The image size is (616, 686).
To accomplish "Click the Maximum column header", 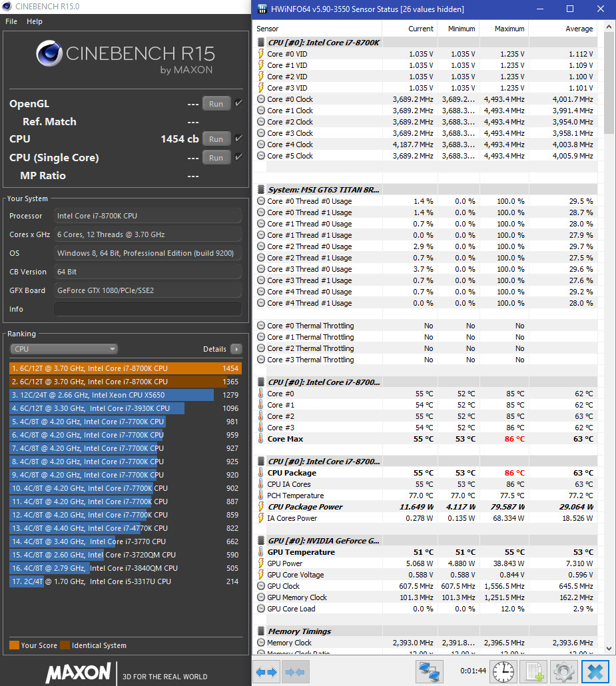I will [x=509, y=29].
